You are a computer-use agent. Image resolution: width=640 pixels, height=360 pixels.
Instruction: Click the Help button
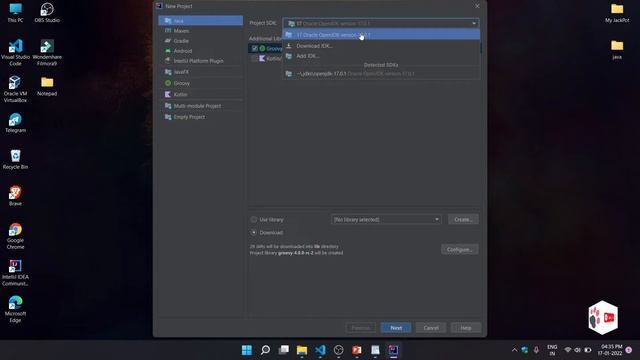(x=466, y=328)
